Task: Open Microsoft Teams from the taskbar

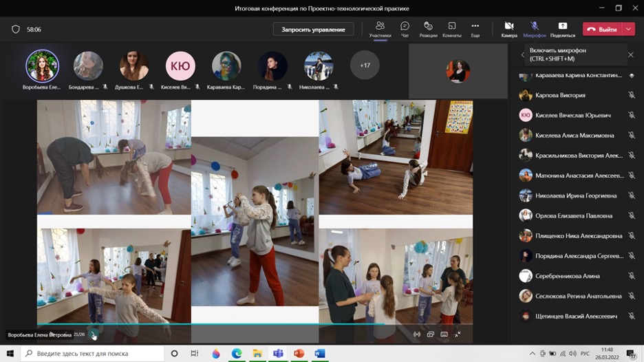Action: coord(278,353)
